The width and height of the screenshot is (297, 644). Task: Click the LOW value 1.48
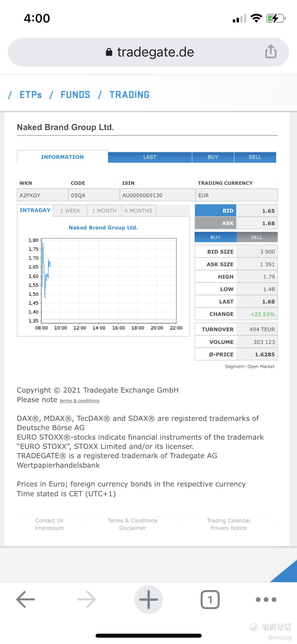(269, 289)
